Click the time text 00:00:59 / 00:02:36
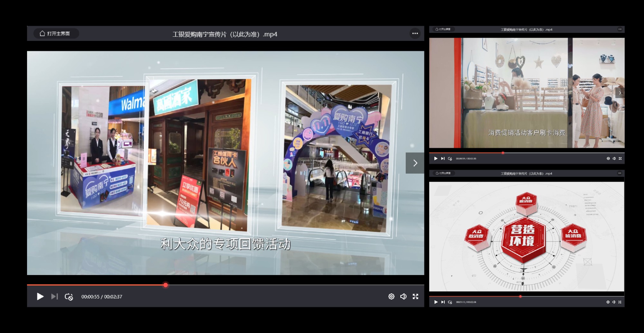The image size is (644, 333). (466, 158)
